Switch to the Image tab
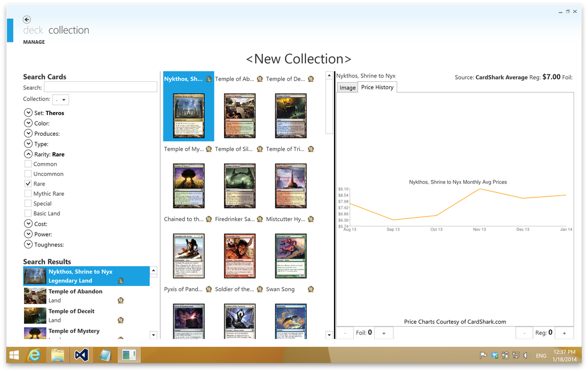The image size is (588, 372). [x=347, y=88]
